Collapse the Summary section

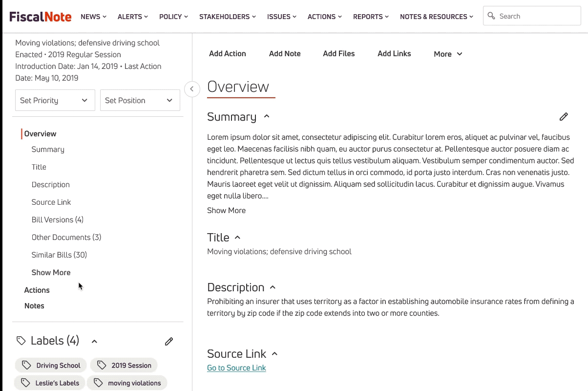[267, 116]
